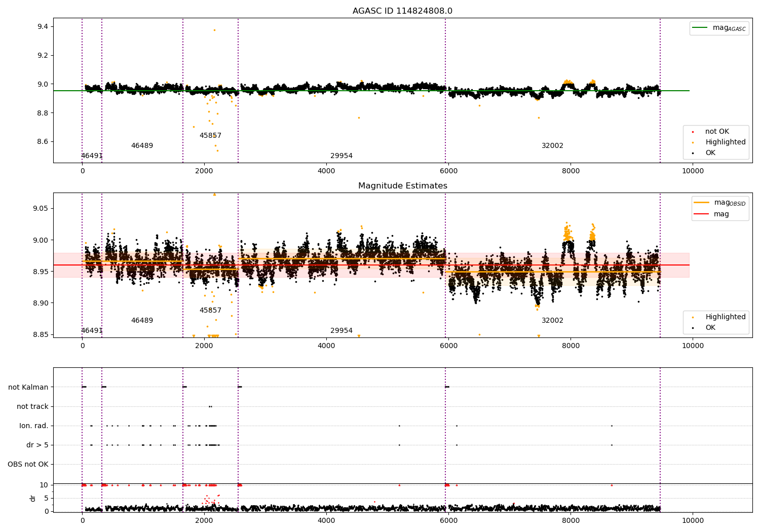The width and height of the screenshot is (760, 532).
Task: Click the title 'AGASC ID 114824808.0'
Action: pyautogui.click(x=402, y=11)
